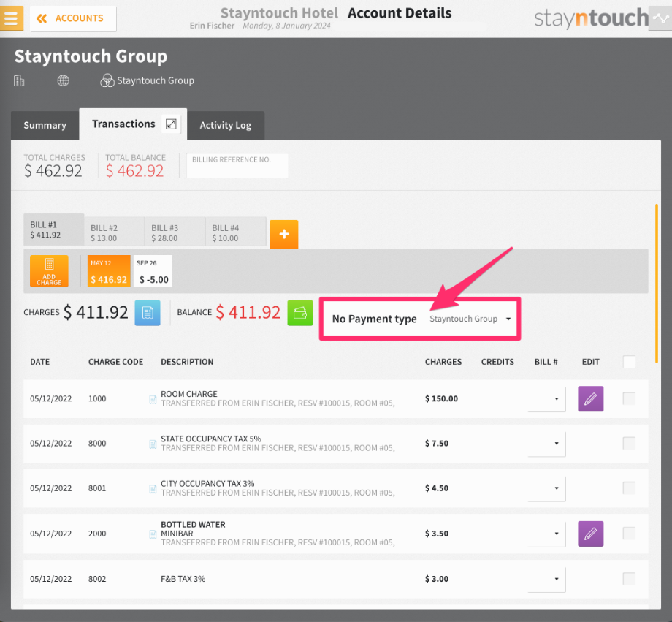Image resolution: width=672 pixels, height=622 pixels.
Task: Select Bill #2 tab $13.00
Action: (x=115, y=233)
